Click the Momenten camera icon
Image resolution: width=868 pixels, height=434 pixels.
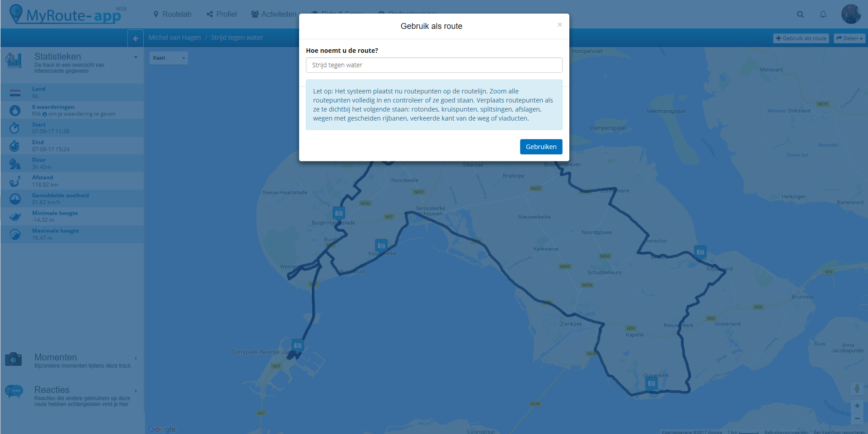[14, 359]
